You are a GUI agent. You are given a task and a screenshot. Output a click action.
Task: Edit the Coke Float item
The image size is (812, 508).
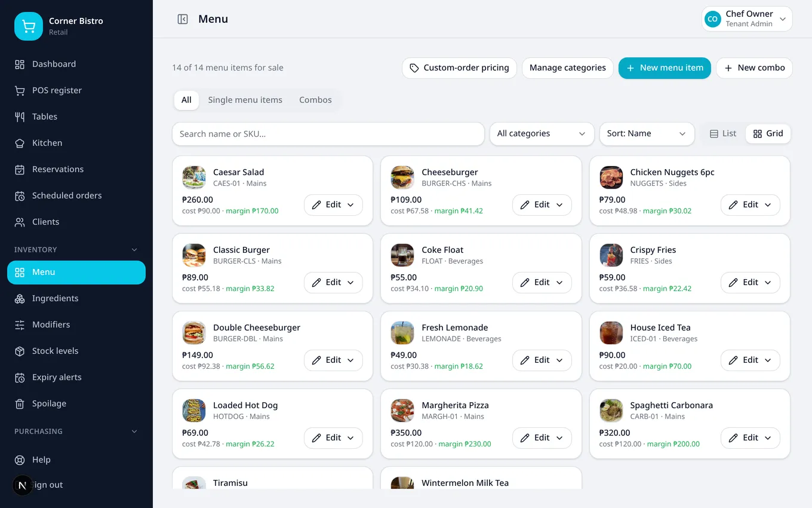point(542,283)
